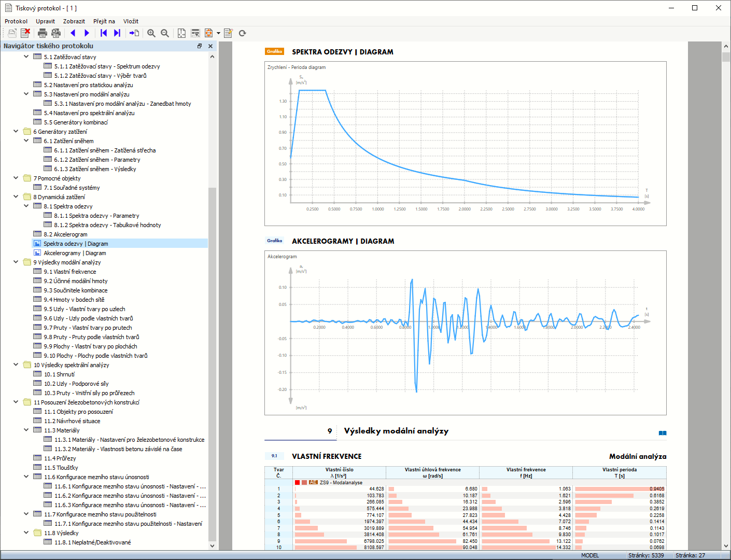Click the Vlastní číslo column header
The height and width of the screenshot is (560, 731).
340,472
